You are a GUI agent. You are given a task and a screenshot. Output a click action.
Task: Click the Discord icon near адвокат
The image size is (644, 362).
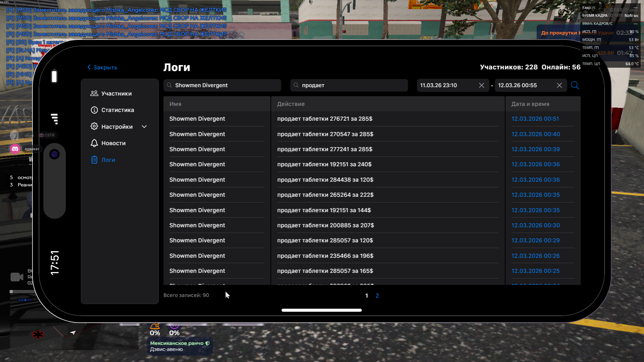tap(15, 149)
